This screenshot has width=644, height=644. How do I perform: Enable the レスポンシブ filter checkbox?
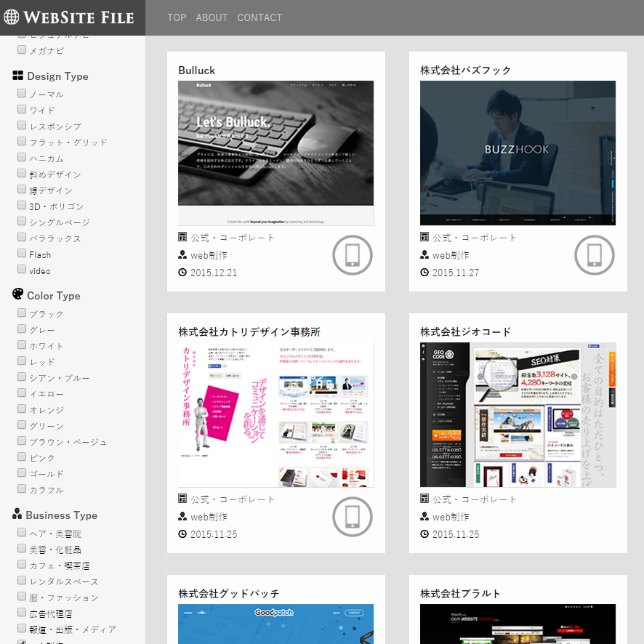tap(21, 125)
